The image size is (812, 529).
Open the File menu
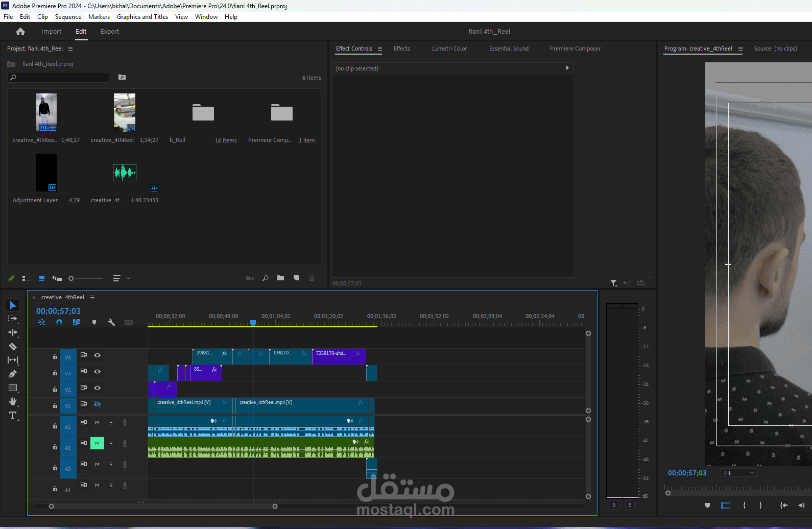[8, 17]
